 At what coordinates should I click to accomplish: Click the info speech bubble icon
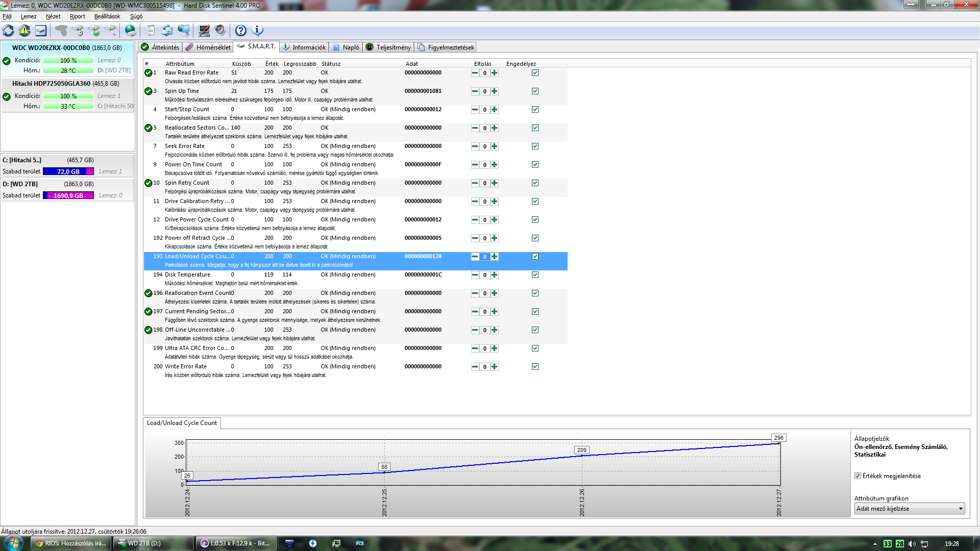pos(258,31)
